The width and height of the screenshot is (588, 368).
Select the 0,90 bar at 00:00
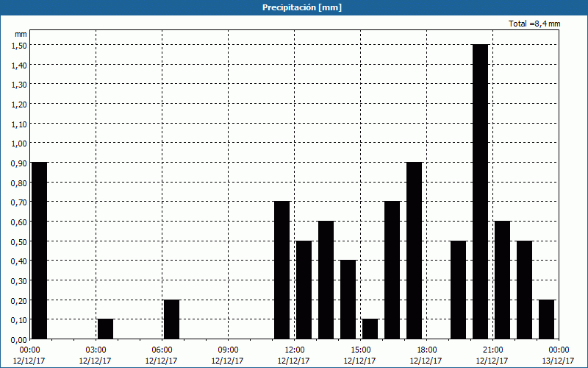click(x=40, y=250)
